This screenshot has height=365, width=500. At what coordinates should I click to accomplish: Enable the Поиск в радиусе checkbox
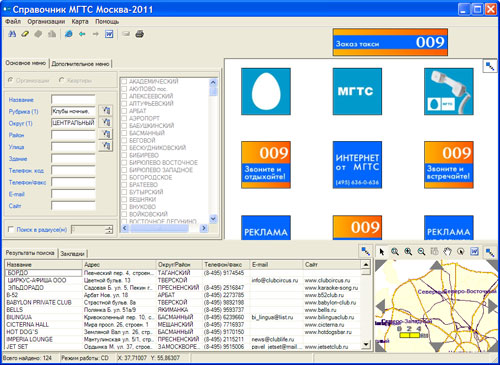(11, 229)
